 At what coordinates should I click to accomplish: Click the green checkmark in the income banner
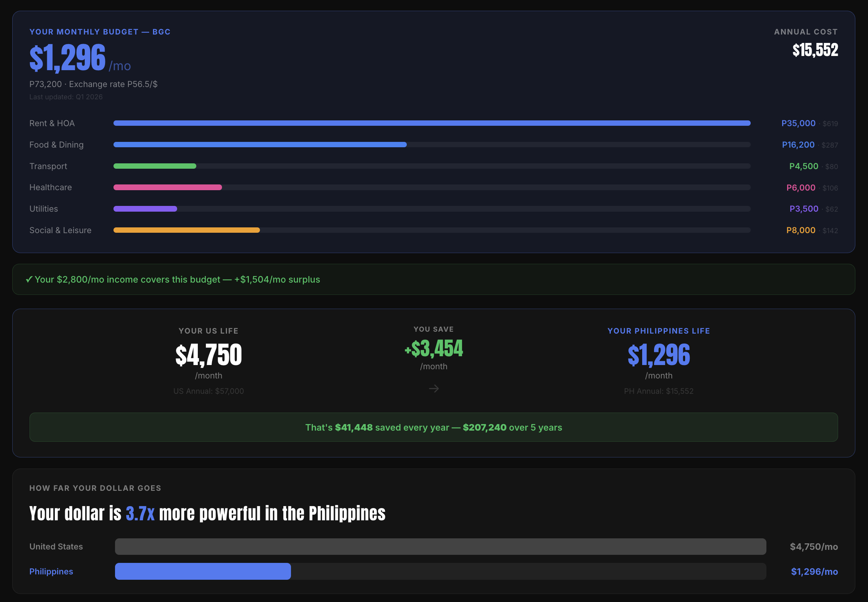coord(28,280)
